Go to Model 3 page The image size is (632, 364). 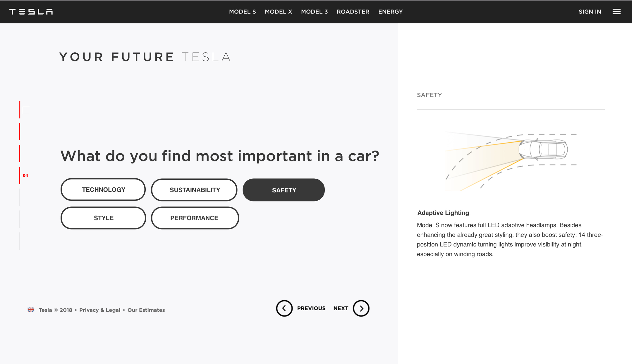pyautogui.click(x=315, y=12)
